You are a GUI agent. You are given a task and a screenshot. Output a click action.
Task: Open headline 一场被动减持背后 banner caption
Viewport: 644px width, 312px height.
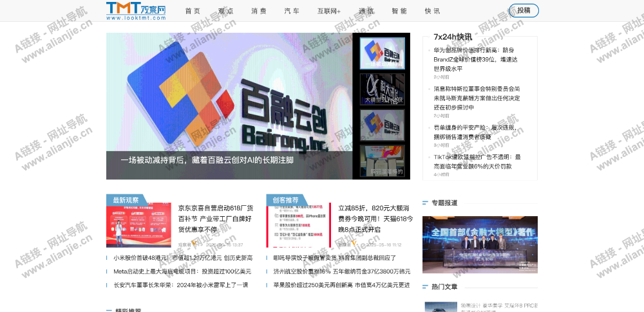tap(207, 160)
